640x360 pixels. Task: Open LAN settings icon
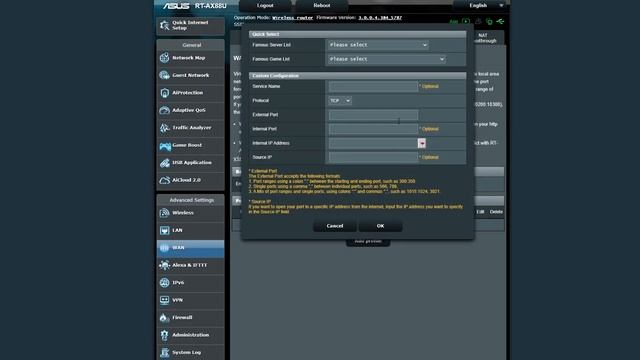point(164,231)
